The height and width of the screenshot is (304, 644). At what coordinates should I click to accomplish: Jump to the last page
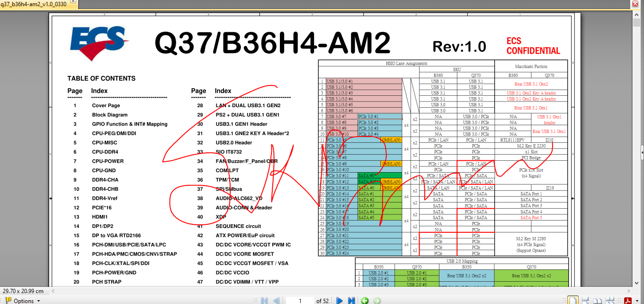(x=351, y=301)
